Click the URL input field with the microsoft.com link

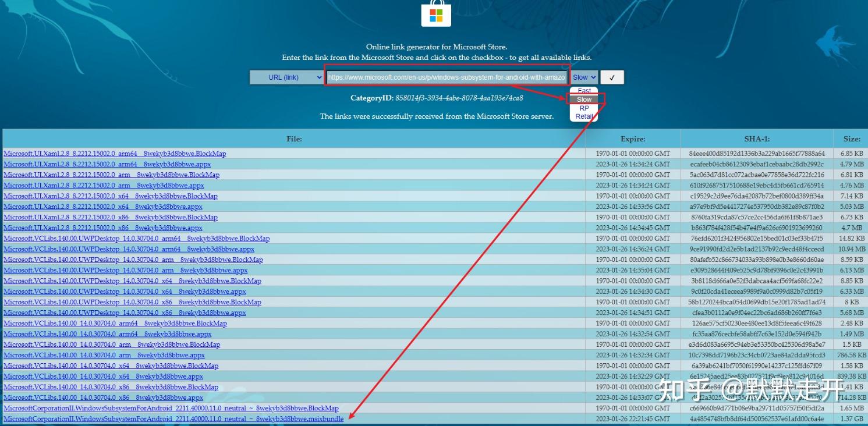click(x=447, y=77)
